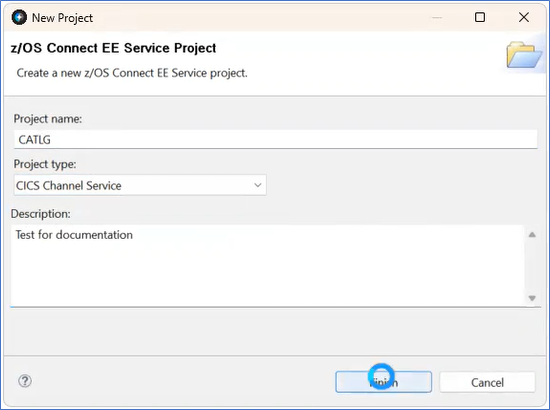
Task: Select the 'Project type:' label text
Action: (45, 164)
